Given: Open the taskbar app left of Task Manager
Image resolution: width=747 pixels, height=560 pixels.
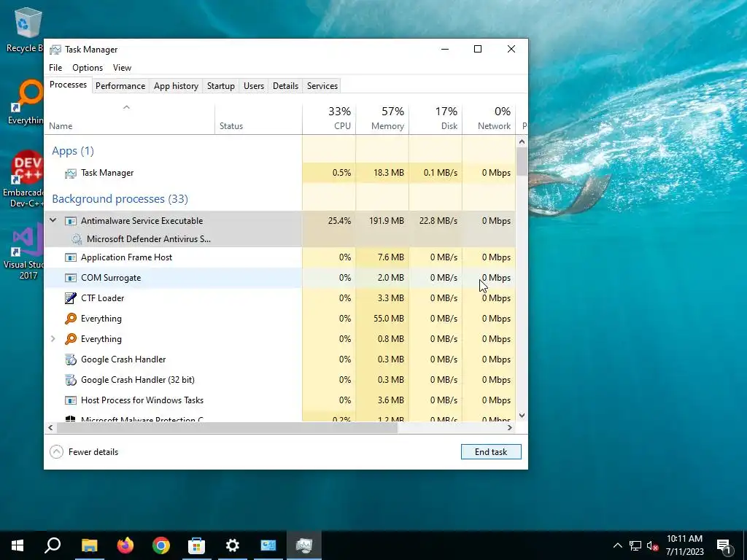Looking at the screenshot, I should pos(268,545).
